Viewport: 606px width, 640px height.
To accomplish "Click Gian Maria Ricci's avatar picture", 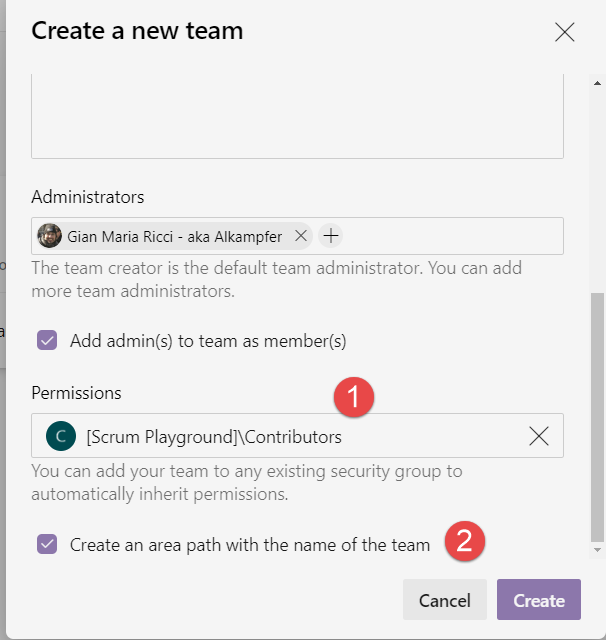I will [x=49, y=236].
